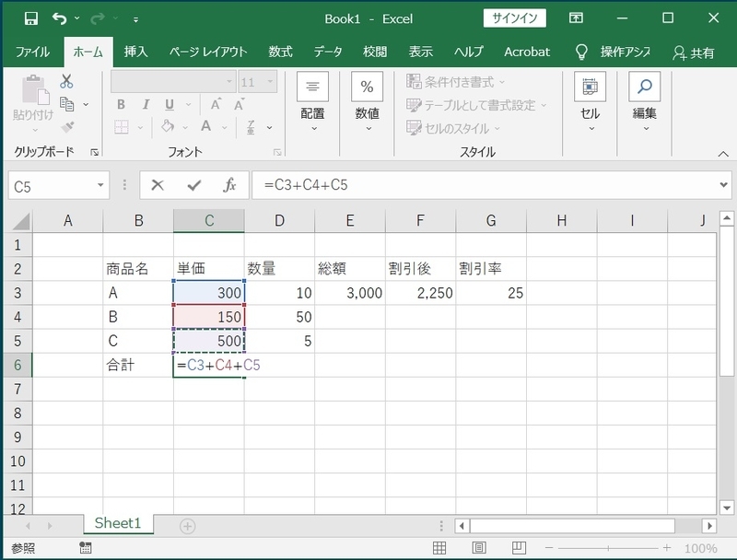Click the Bold formatting icon
The height and width of the screenshot is (560, 737).
tap(122, 104)
